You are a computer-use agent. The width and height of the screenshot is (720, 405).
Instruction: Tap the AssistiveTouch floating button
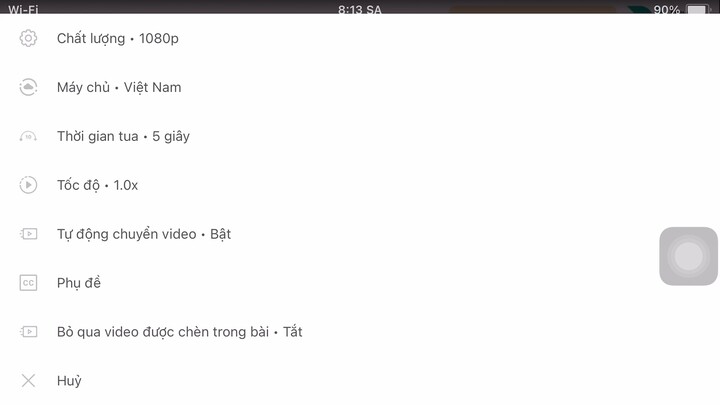(688, 256)
